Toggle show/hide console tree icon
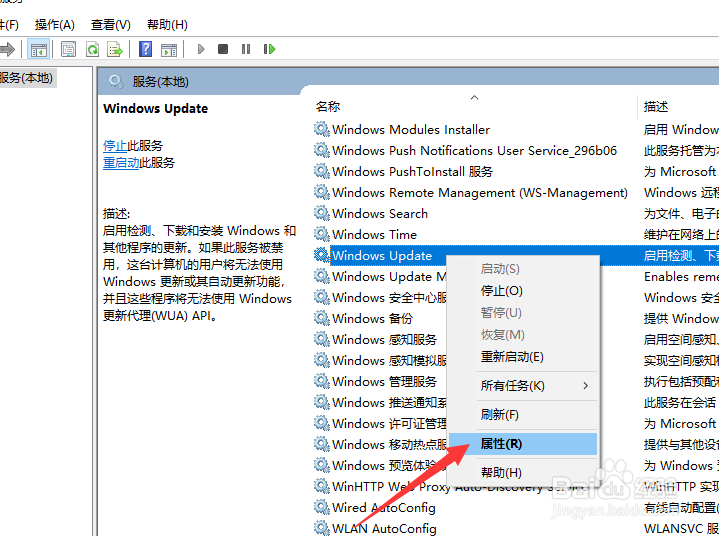Image resolution: width=719 pixels, height=536 pixels. tap(39, 49)
